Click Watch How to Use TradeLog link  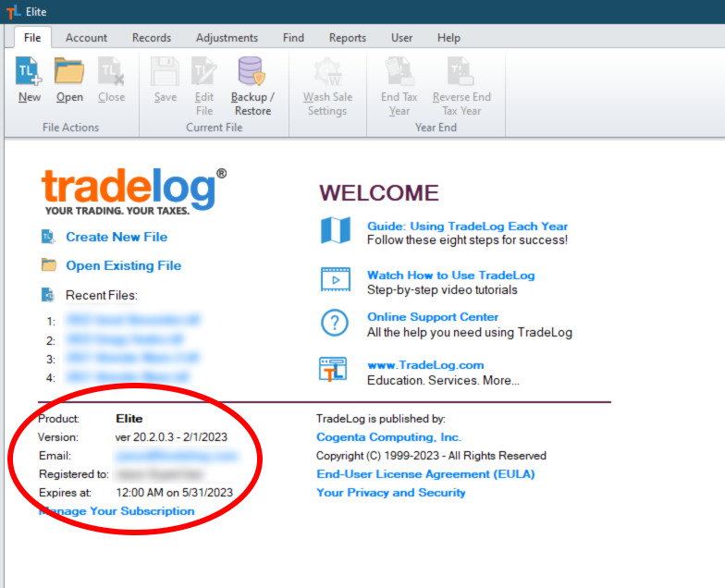coord(451,276)
